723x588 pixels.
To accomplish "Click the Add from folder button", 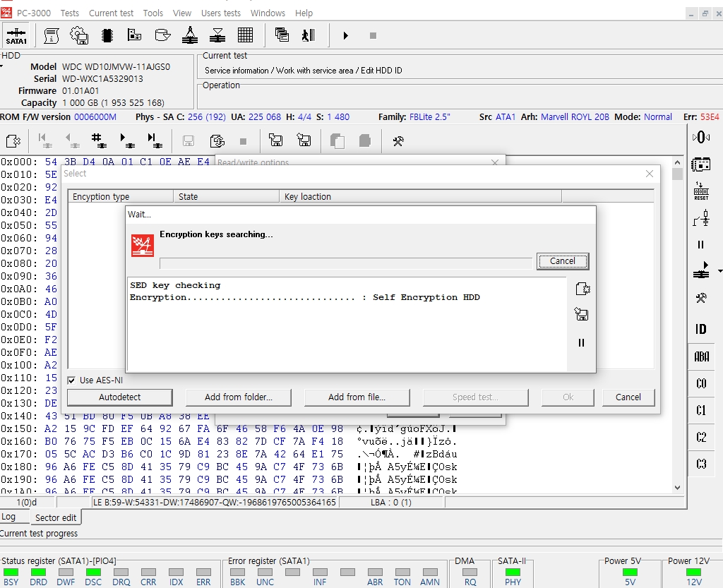I will pos(238,397).
